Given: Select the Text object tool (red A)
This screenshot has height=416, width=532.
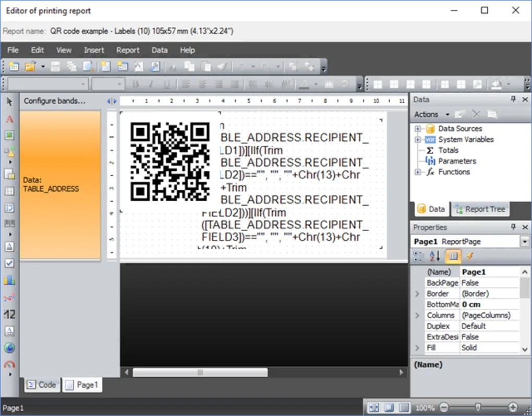Looking at the screenshot, I should click(x=9, y=119).
